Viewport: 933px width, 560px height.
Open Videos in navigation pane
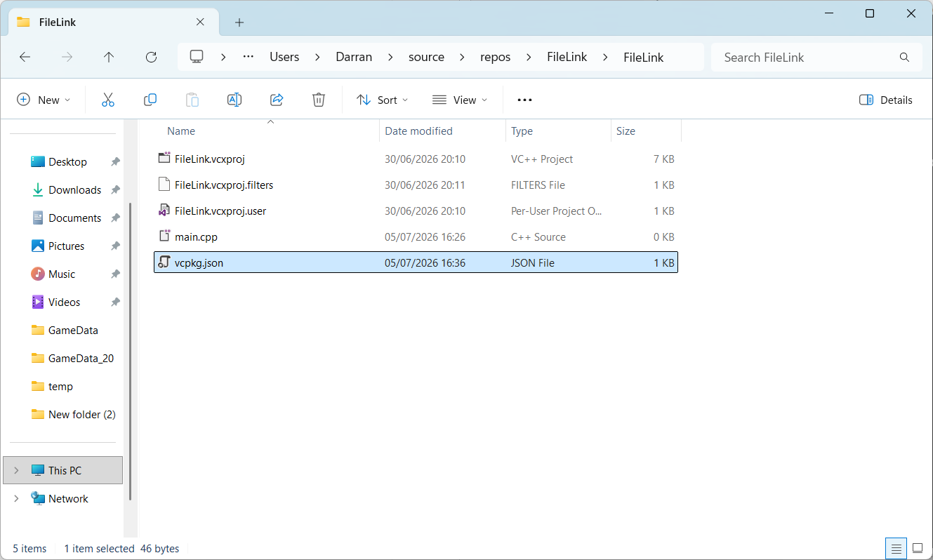pos(64,302)
